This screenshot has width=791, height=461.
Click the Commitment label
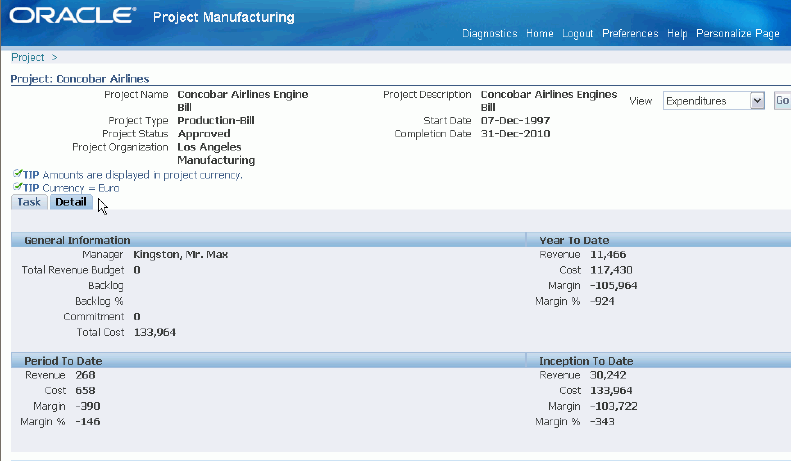coord(93,317)
